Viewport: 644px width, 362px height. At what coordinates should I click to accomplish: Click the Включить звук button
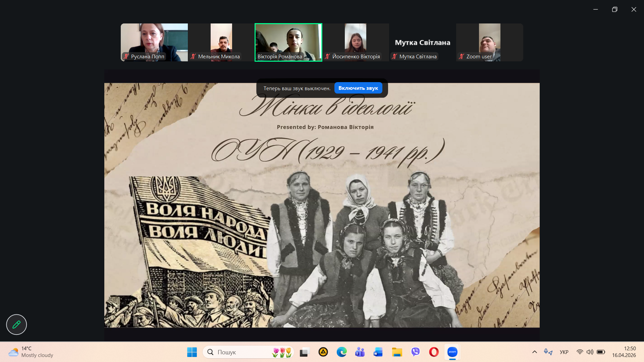point(358,88)
